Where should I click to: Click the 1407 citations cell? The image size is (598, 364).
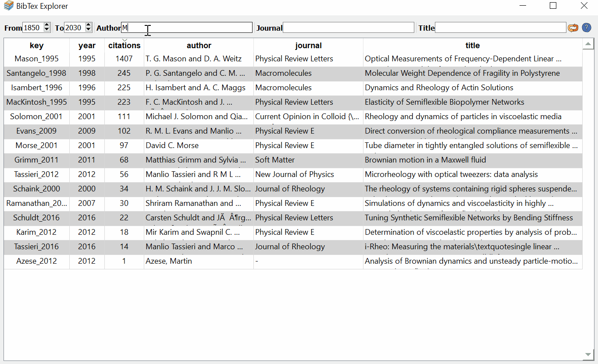(124, 59)
